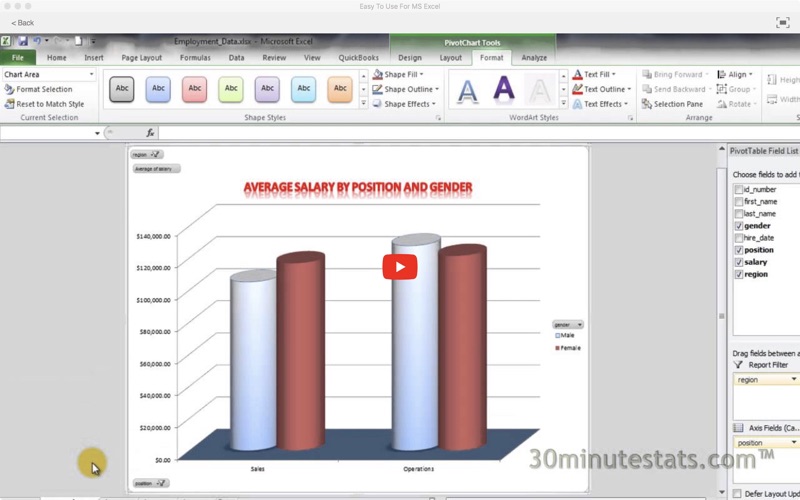This screenshot has width=800, height=500.
Task: Click the insert function fx icon
Action: click(150, 133)
